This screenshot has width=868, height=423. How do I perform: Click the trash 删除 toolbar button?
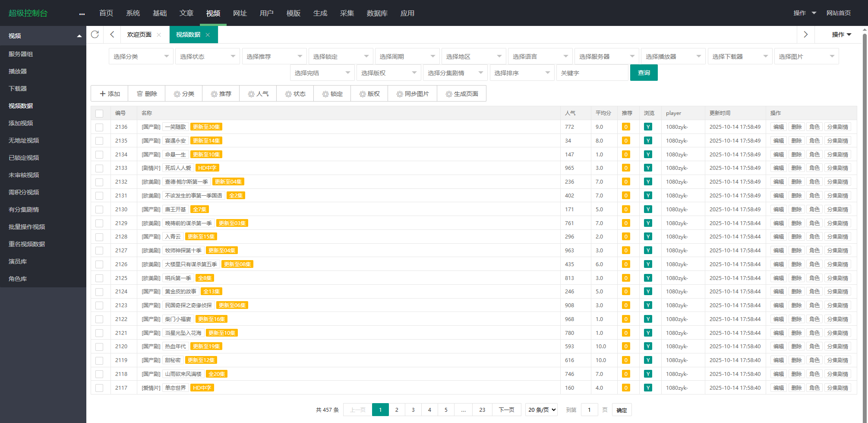(147, 94)
